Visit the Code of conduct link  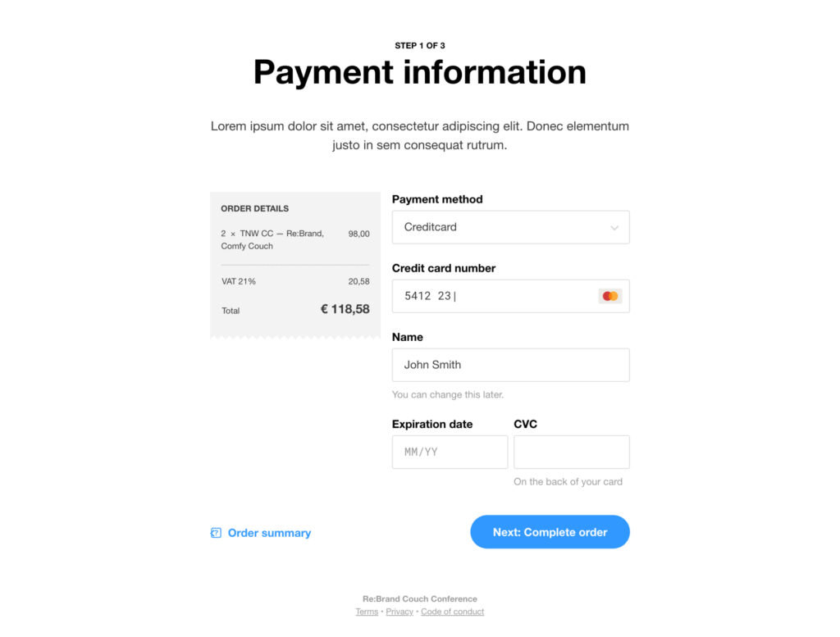pyautogui.click(x=452, y=612)
